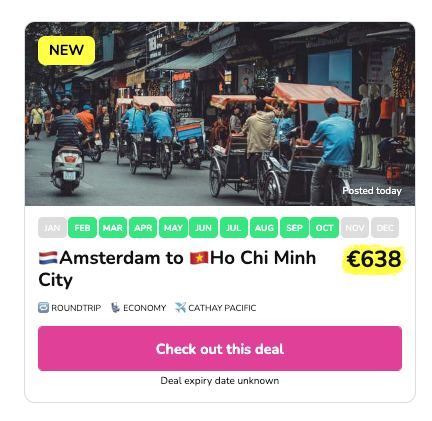Click the Cathay Pacific airplane icon
The width and height of the screenshot is (432, 421).
tap(180, 307)
